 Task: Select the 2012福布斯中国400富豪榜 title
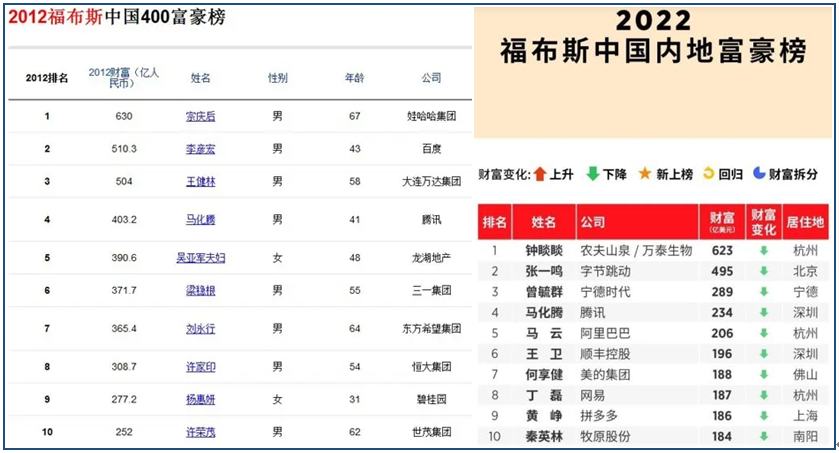[x=117, y=17]
